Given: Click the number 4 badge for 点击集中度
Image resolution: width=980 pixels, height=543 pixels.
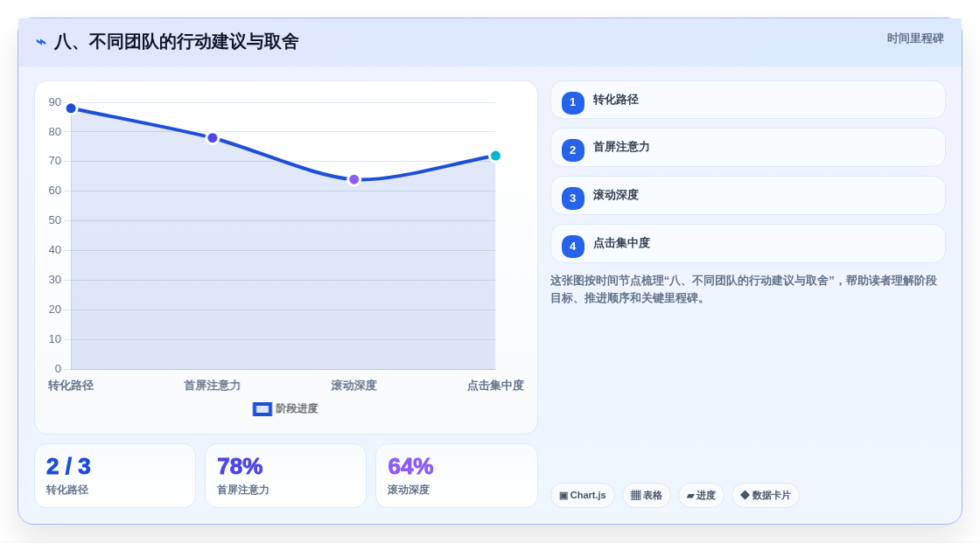Looking at the screenshot, I should 572,247.
